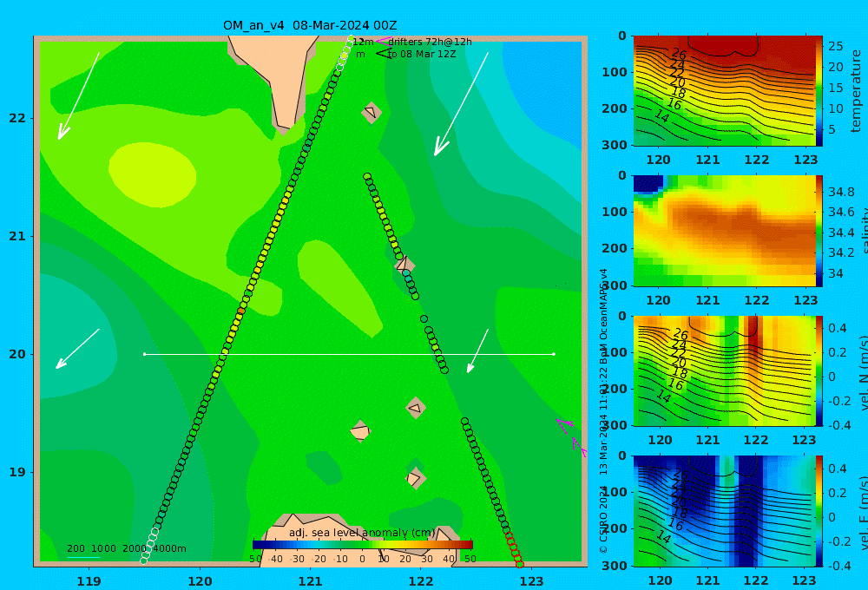Screen dimensions: 868x590
Task: Click the small island near 18.95°N 122°E
Action: click(x=415, y=478)
